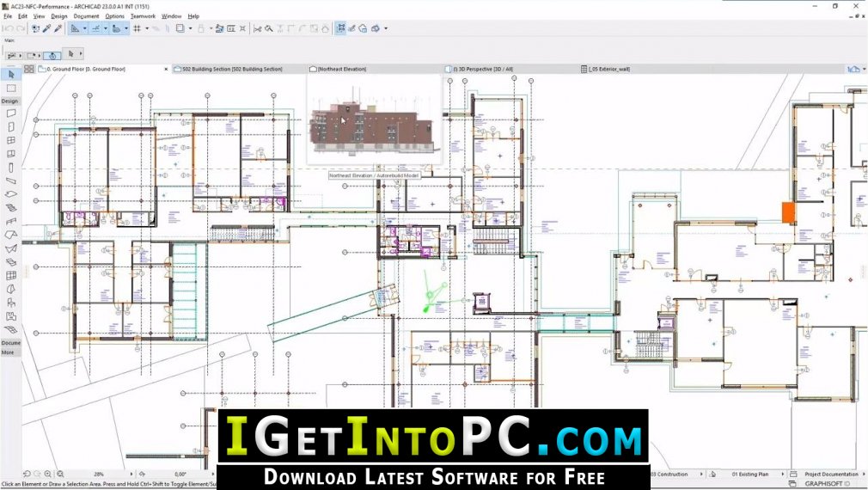Viewport: 868px width, 490px height.
Task: Click the Inject Parameters syringe icon
Action: (58, 28)
